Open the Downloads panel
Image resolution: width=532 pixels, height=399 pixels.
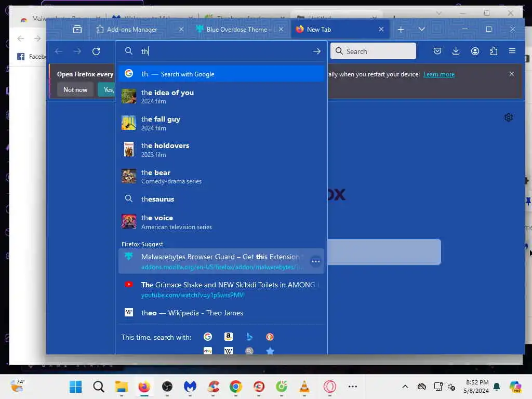[456, 51]
